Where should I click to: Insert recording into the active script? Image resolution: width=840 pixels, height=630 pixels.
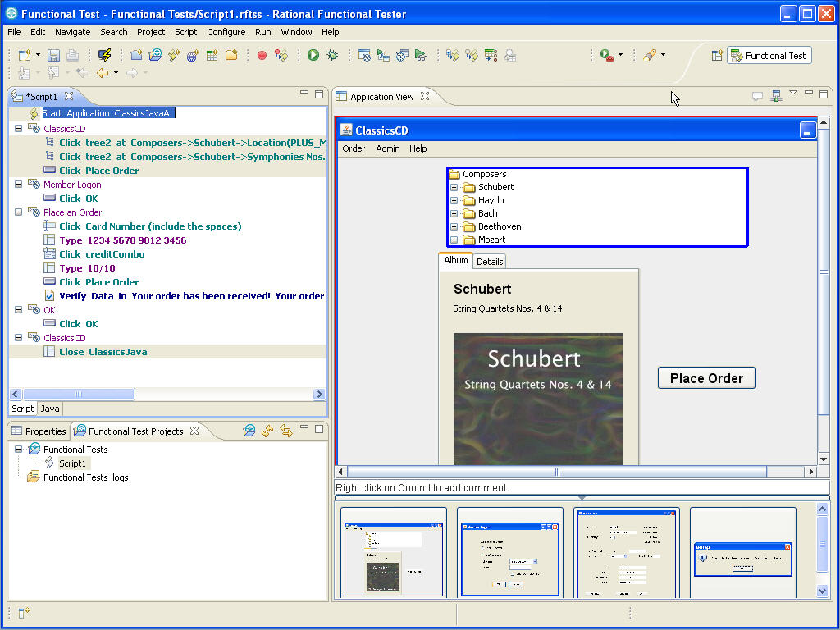coord(282,55)
